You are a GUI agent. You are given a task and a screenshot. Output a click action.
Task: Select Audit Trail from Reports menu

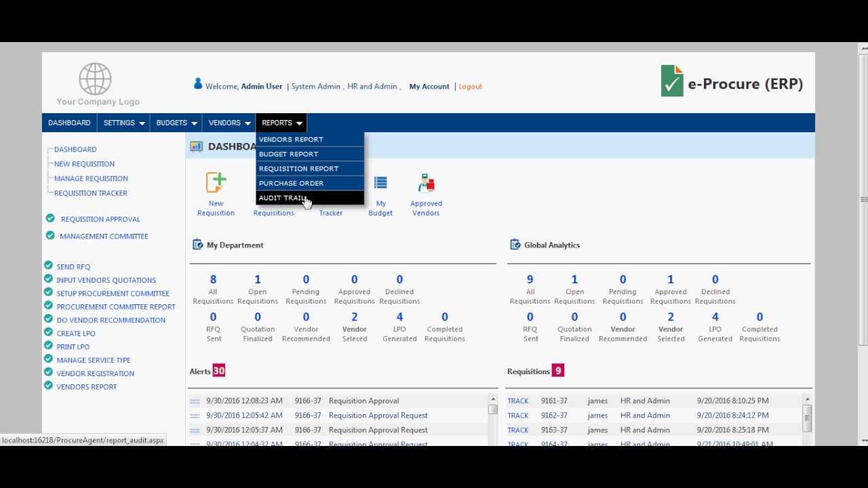point(283,198)
